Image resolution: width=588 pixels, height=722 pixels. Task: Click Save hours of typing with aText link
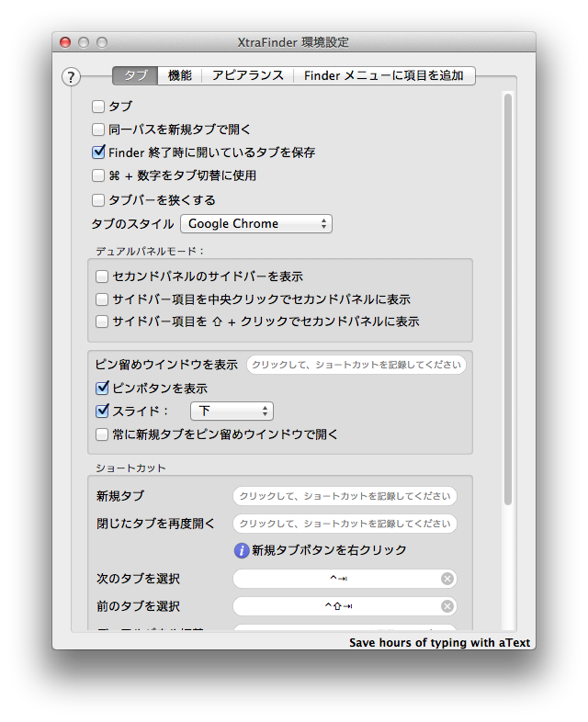[x=439, y=643]
